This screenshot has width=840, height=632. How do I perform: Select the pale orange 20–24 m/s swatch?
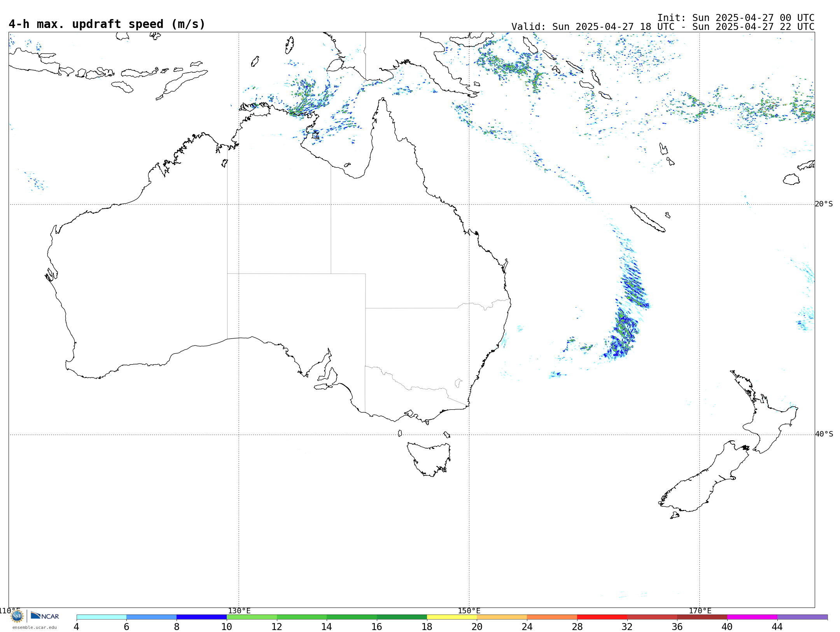502,617
